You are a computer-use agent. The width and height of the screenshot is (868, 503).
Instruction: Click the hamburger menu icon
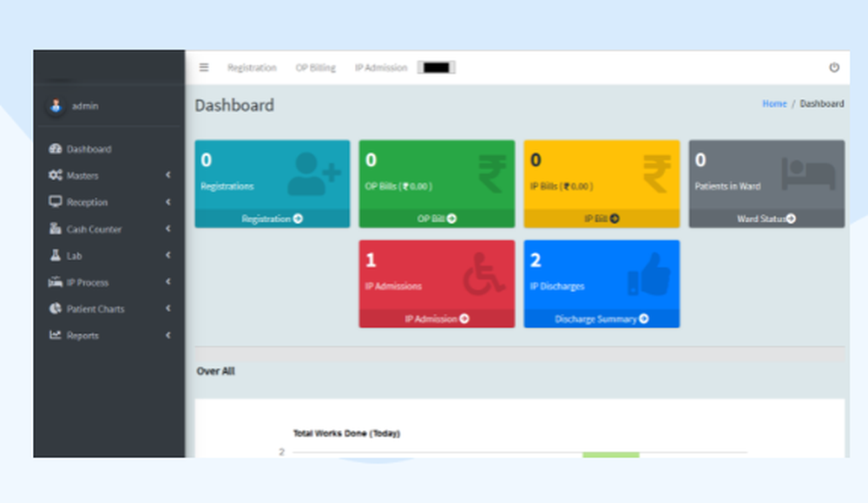(x=204, y=68)
